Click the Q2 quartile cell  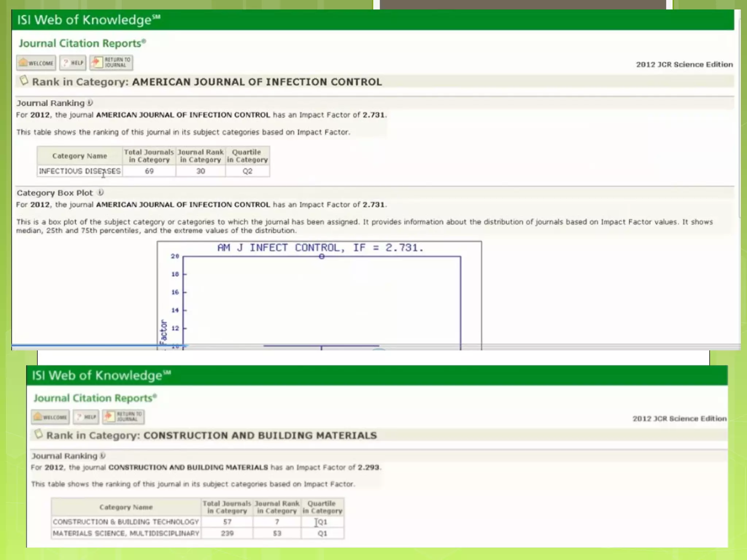(x=247, y=171)
